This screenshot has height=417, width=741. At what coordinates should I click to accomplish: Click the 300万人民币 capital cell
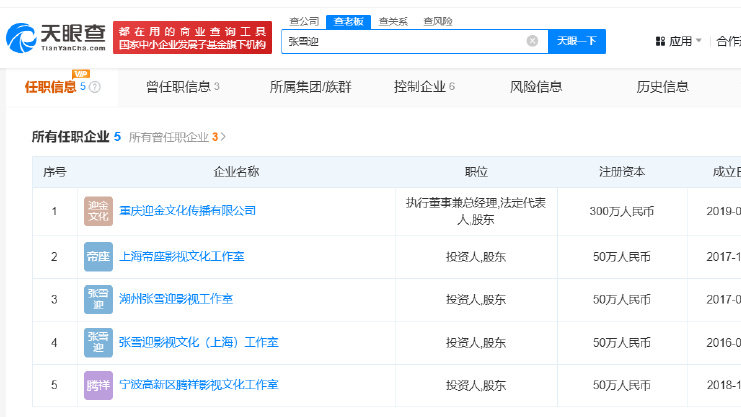point(622,211)
